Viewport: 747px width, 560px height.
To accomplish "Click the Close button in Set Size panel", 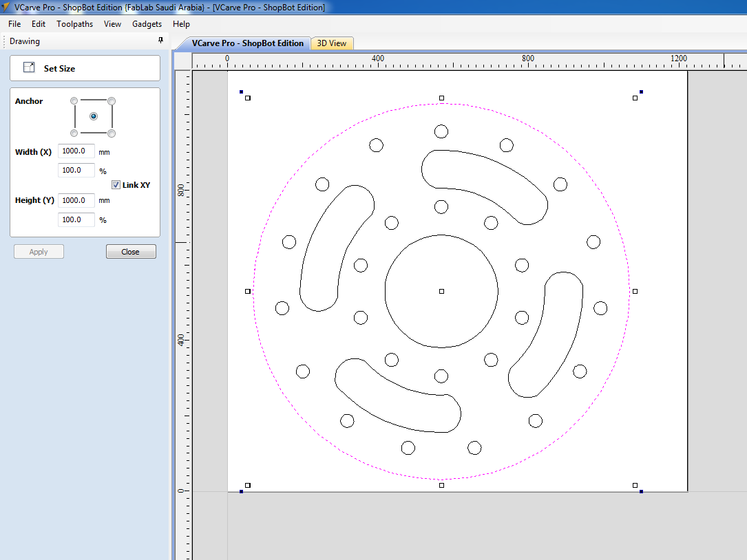I will [131, 251].
